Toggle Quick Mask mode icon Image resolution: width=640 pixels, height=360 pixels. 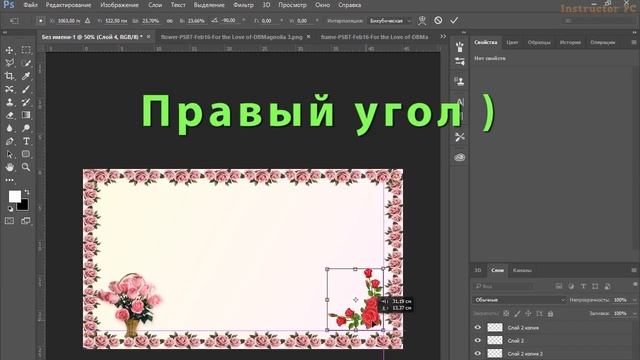9,221
